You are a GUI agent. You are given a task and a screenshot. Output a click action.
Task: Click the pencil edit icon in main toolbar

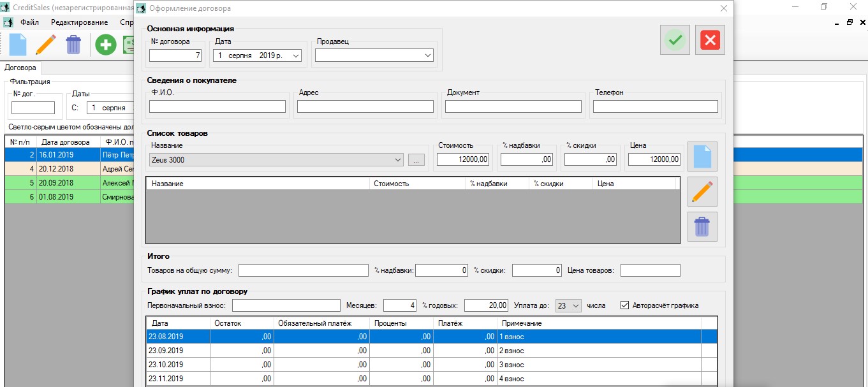point(45,45)
